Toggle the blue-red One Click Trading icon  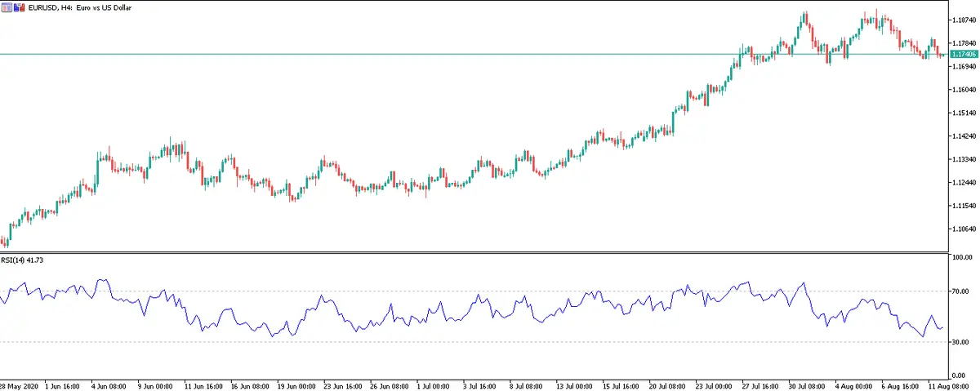tap(20, 7)
